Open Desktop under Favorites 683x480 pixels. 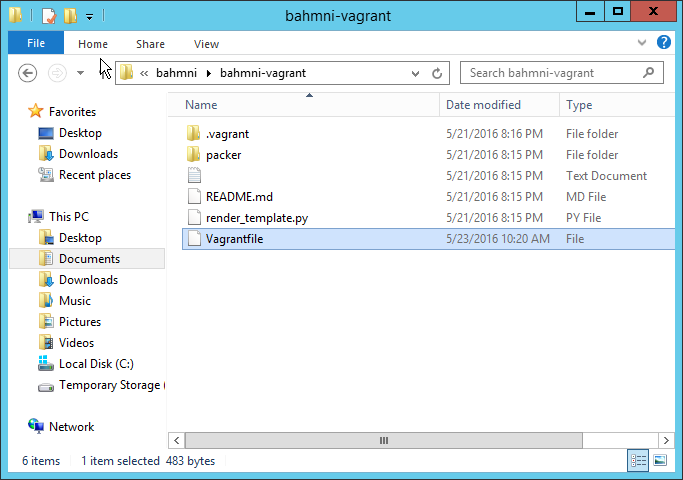(x=81, y=133)
